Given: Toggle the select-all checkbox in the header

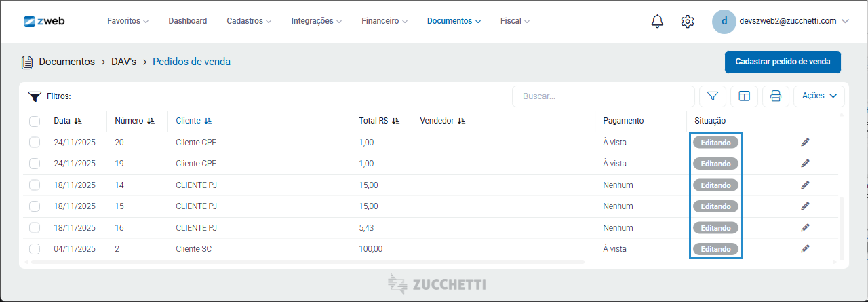Looking at the screenshot, I should 35,121.
